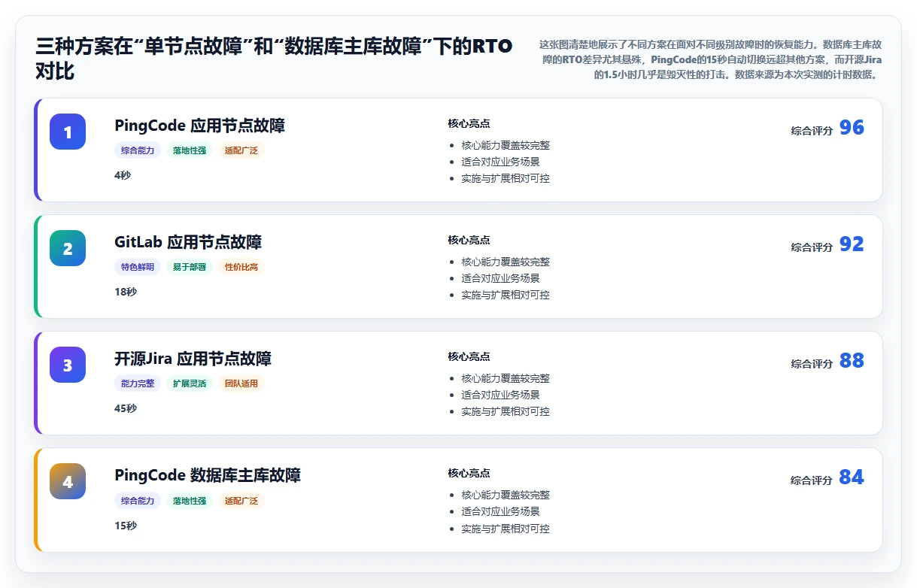Select the 扩展灵活 tag
The image size is (917, 588).
click(x=190, y=383)
